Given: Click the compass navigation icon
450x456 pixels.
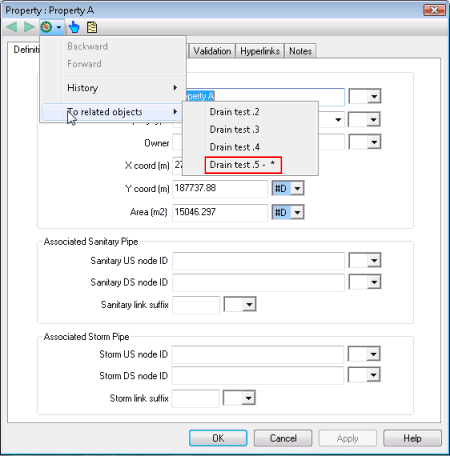Looking at the screenshot, I should pos(46,27).
